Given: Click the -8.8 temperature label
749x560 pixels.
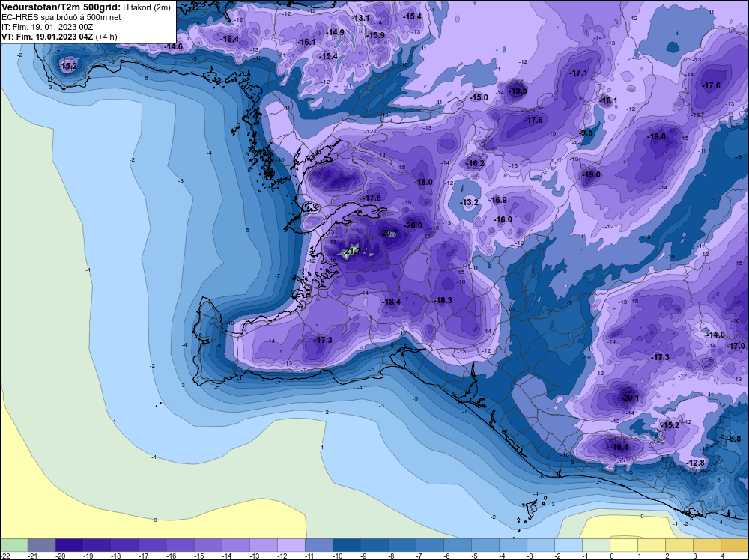Looking at the screenshot, I should coord(734,439).
